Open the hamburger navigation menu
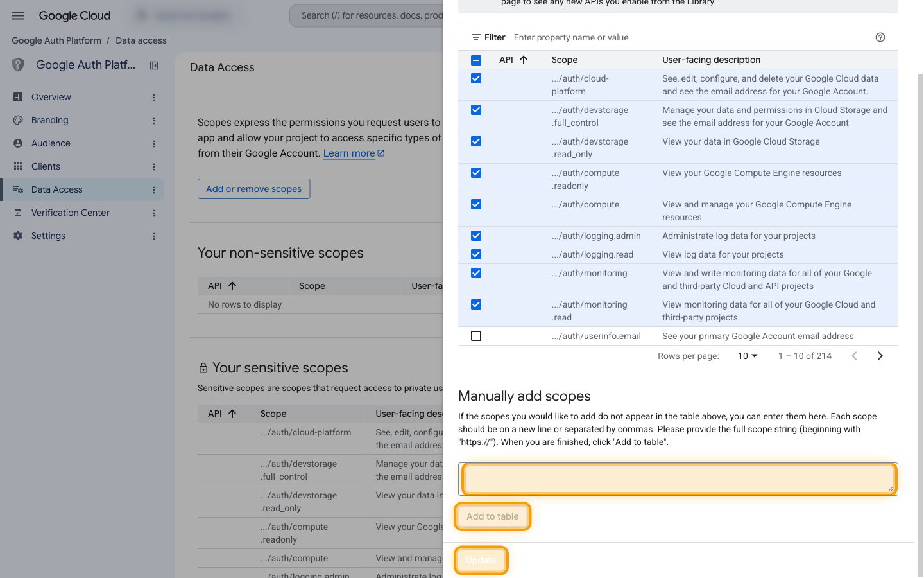924x578 pixels. pyautogui.click(x=18, y=15)
